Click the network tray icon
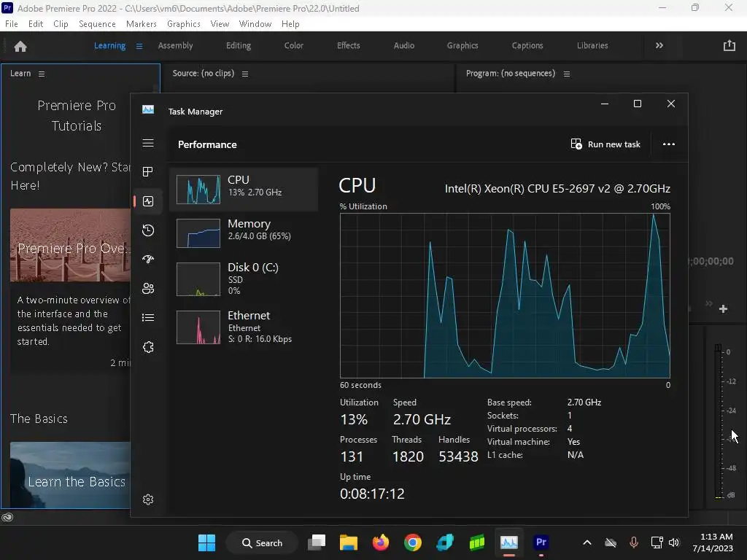 click(657, 542)
